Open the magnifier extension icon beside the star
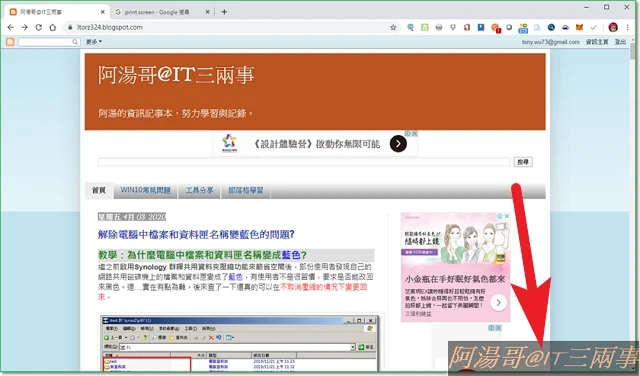The height and width of the screenshot is (376, 640). click(411, 27)
